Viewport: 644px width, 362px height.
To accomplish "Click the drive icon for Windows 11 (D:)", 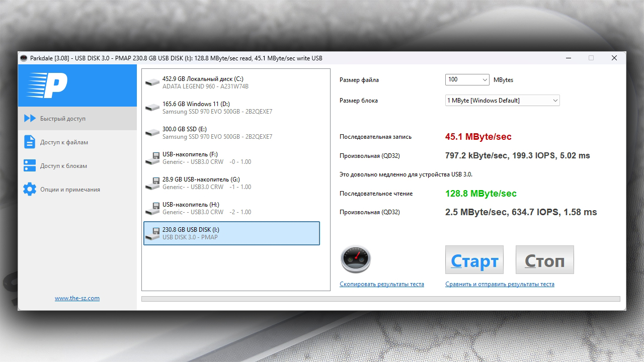I will click(152, 108).
